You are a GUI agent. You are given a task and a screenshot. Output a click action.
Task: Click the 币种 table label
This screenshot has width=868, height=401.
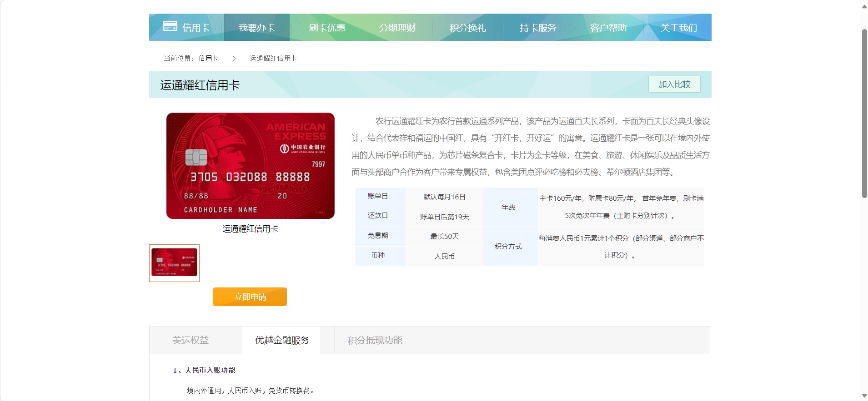click(x=378, y=255)
